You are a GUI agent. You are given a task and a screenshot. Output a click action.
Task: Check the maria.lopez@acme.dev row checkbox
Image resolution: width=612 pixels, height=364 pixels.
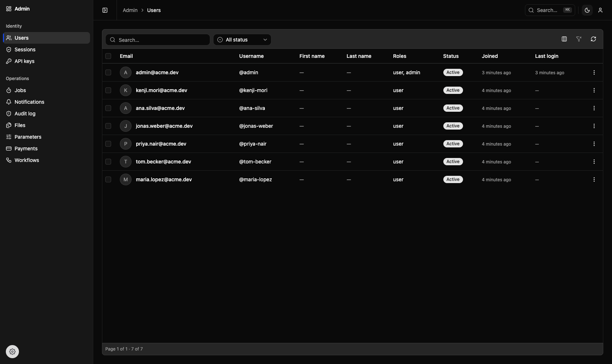pos(108,179)
